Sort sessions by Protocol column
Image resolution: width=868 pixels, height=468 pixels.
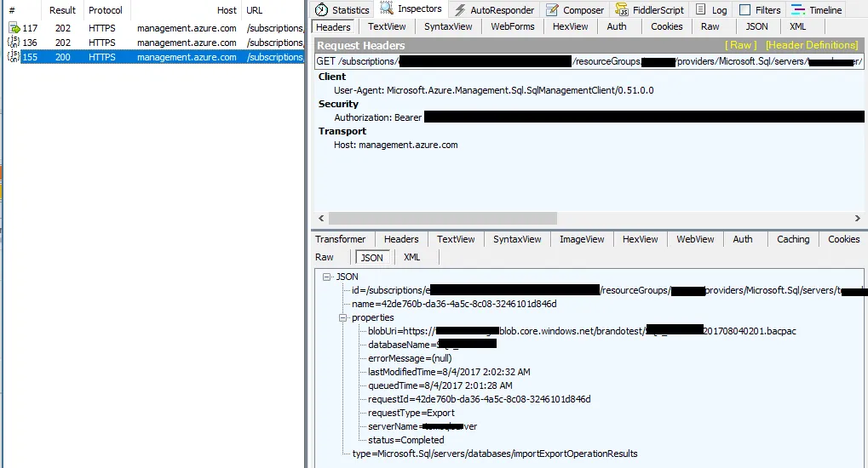coord(106,10)
